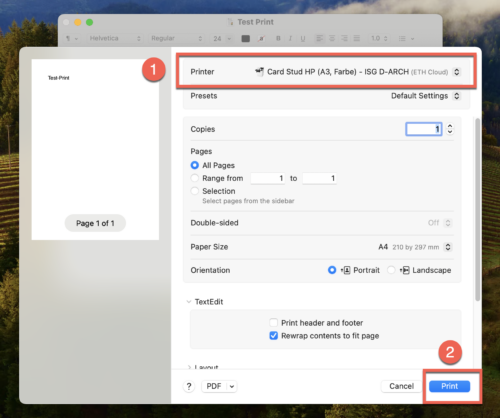Open the help question mark button
The width and height of the screenshot is (500, 418).
point(189,386)
